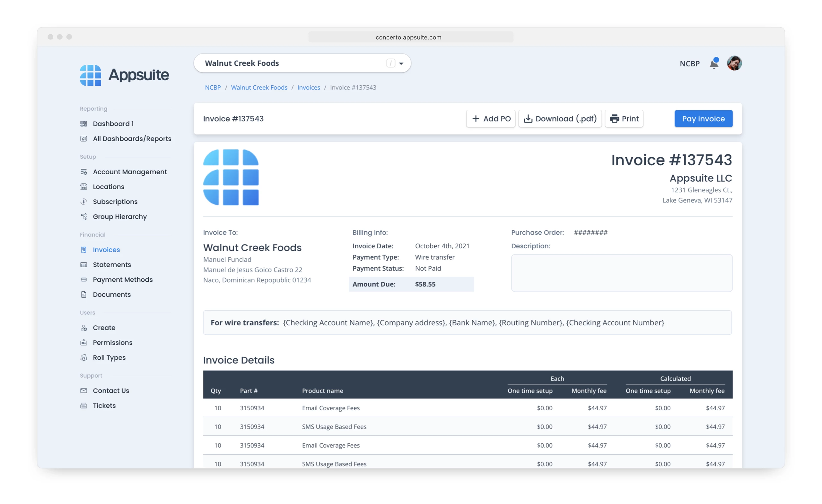
Task: Expand the Walnut Creek Foods dropdown arrow
Action: [x=401, y=63]
